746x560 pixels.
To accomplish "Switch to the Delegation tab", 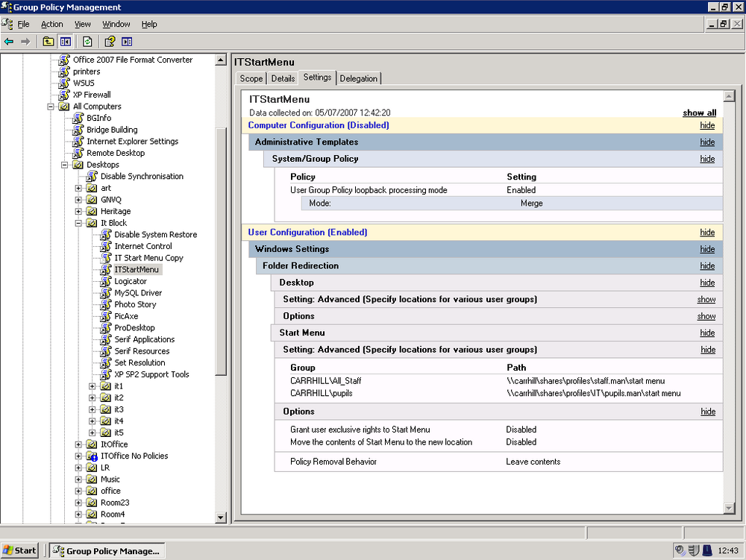I will [x=359, y=78].
